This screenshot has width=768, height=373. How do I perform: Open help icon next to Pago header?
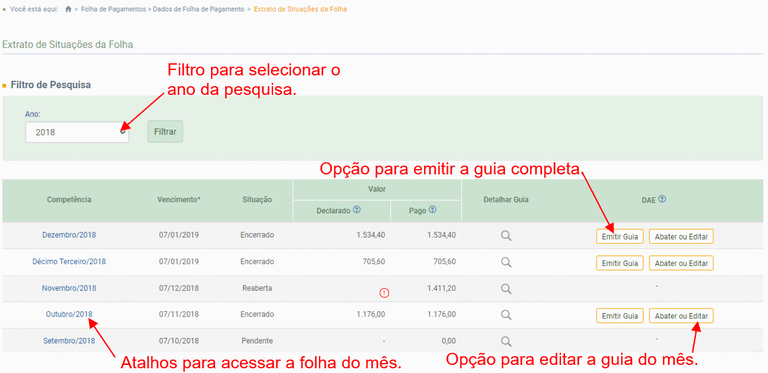(433, 210)
